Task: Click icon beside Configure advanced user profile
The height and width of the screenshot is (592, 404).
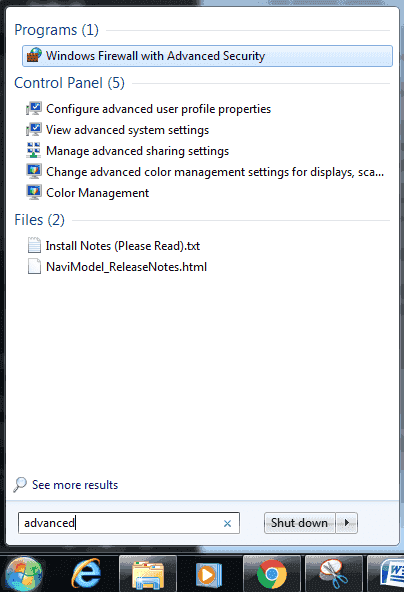Action: (34, 109)
